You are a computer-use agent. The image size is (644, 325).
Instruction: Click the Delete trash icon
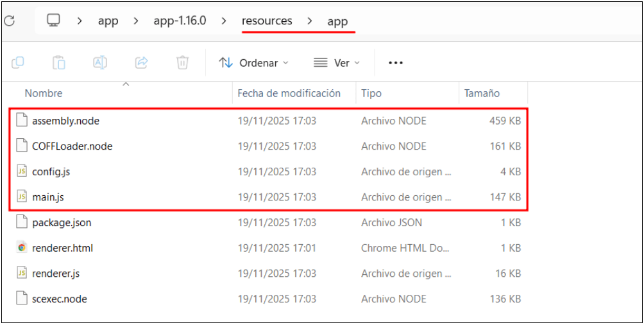182,62
